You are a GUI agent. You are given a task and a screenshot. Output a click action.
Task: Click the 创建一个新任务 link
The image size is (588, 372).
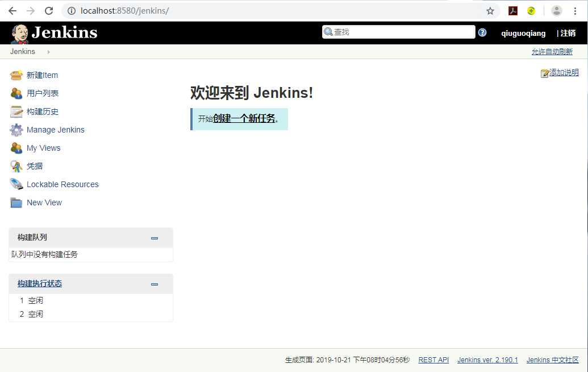(244, 119)
